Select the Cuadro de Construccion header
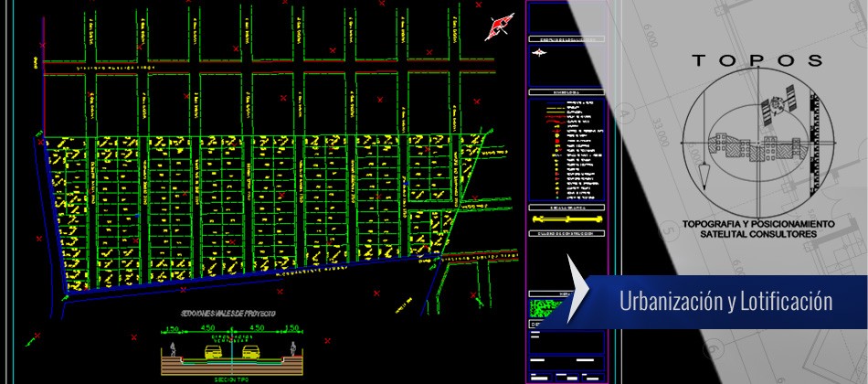This screenshot has height=384, width=868. pos(566,235)
